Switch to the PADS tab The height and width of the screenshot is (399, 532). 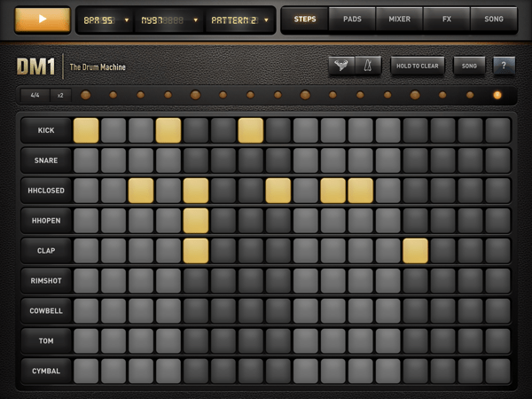pos(352,20)
